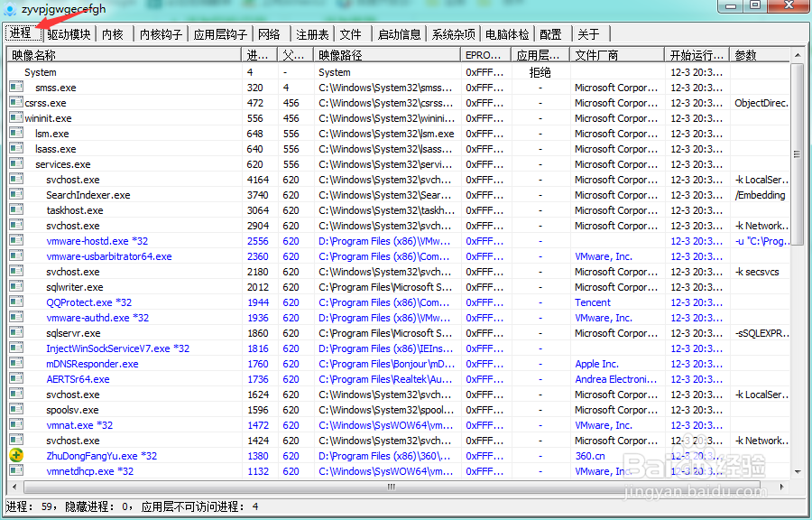Click the taskhost.exe row icon

tap(16, 209)
